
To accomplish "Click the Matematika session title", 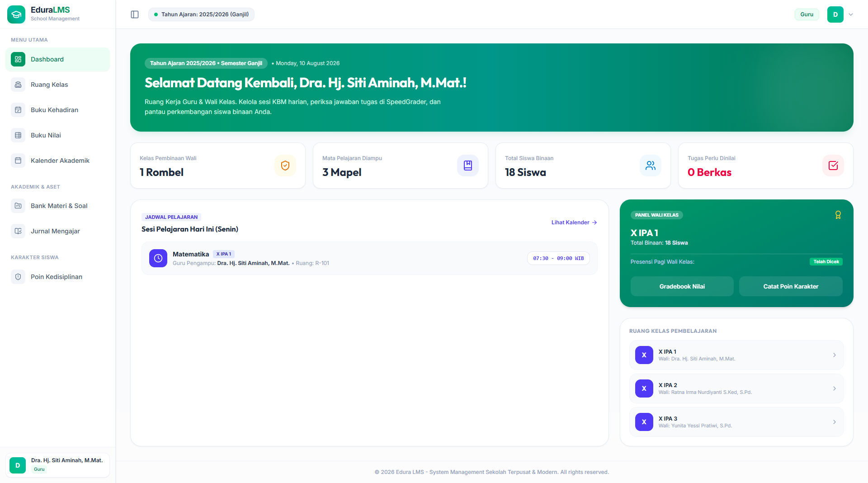I will pyautogui.click(x=191, y=254).
